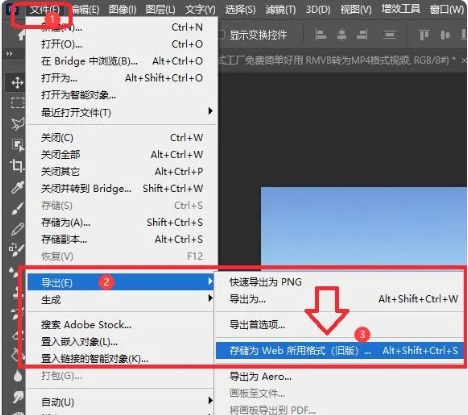Choose 置入链接的智能对象(K)...
This screenshot has height=415, width=468.
120,359
